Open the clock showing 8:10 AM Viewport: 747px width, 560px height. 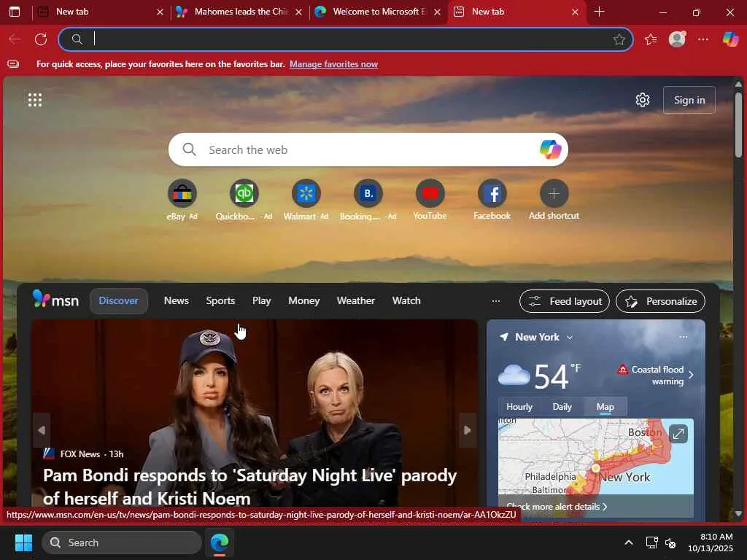tap(711, 542)
